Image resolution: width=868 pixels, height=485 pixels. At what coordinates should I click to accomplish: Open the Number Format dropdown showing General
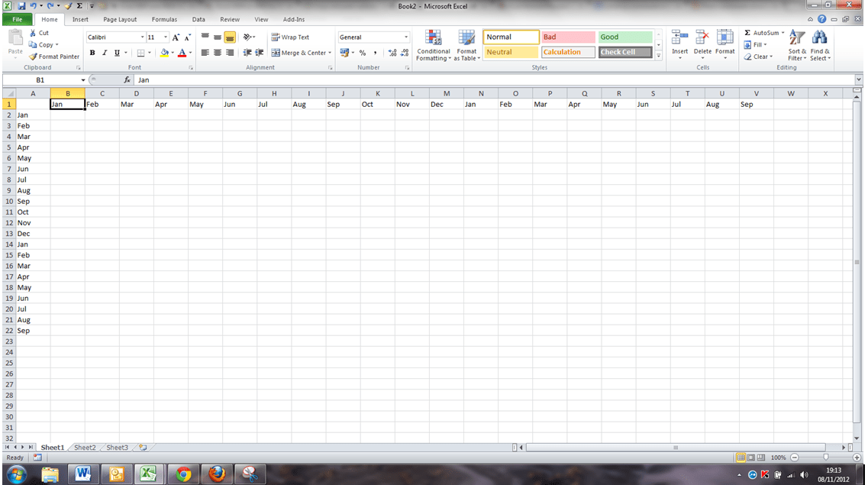pyautogui.click(x=373, y=37)
